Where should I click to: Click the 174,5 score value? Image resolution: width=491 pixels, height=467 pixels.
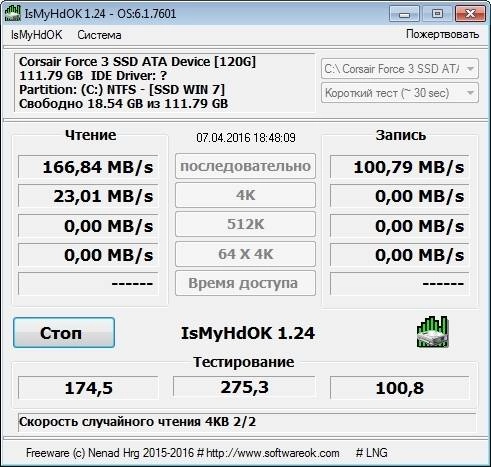(88, 388)
